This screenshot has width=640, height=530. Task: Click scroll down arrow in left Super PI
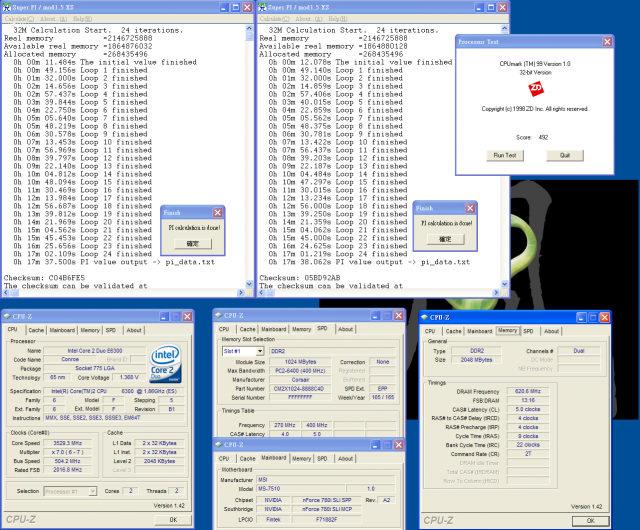[249, 284]
